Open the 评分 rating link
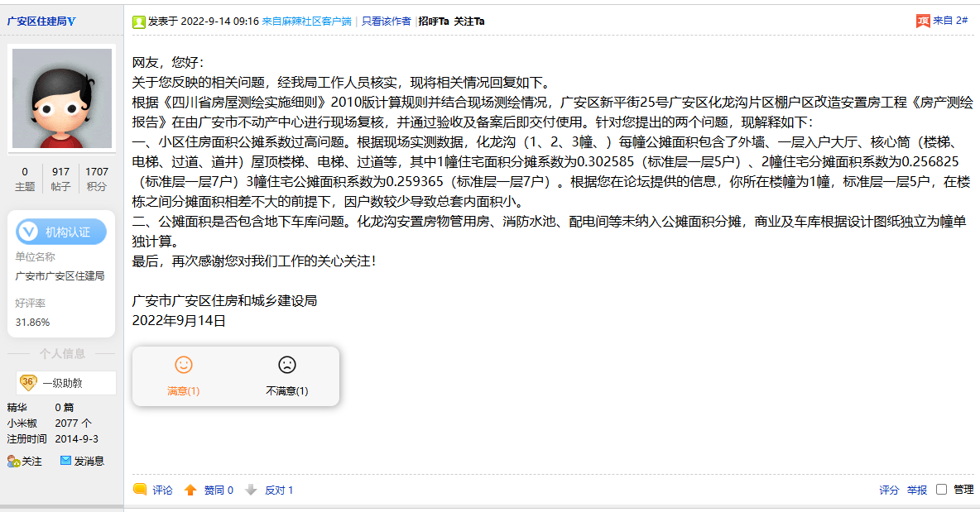980x512 pixels. (x=889, y=490)
